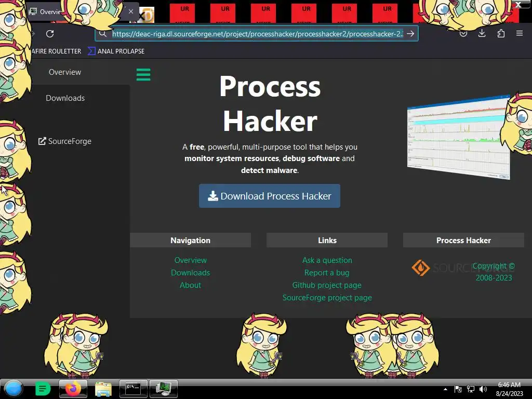The width and height of the screenshot is (532, 399).
Task: Click the Copyright 2008-2023 text
Action: (x=494, y=272)
